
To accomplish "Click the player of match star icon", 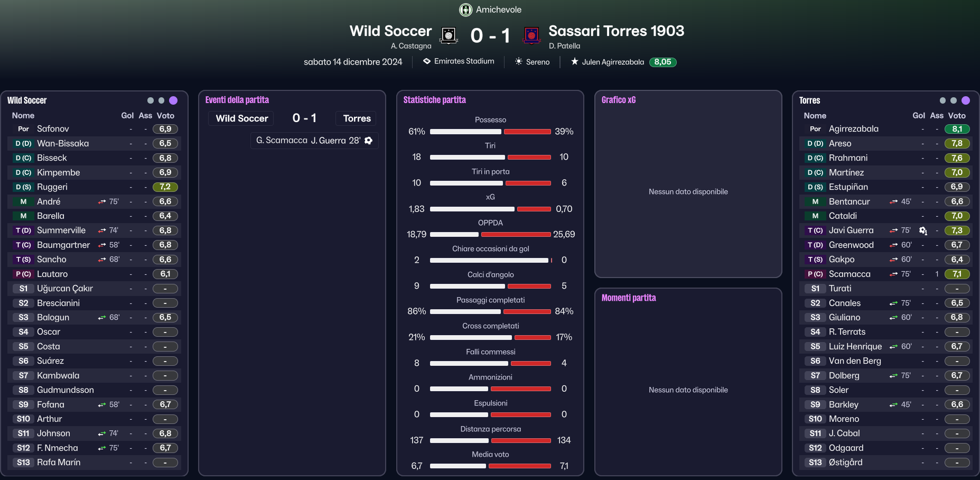I will tap(575, 61).
